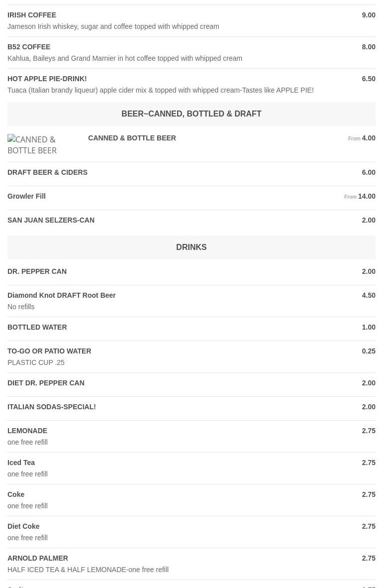Select the Irish Coffee menu item
The image size is (383, 588).
pyautogui.click(x=32, y=15)
